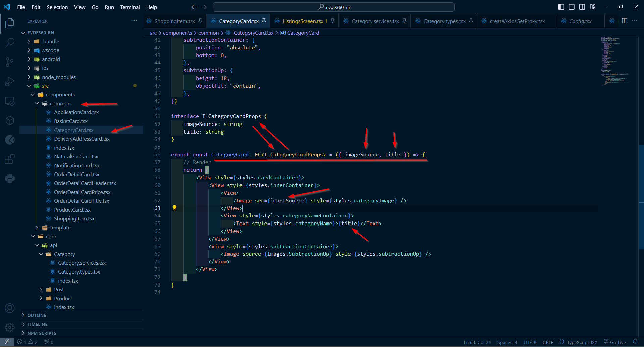
Task: Open the Terminal menu
Action: pos(130,7)
